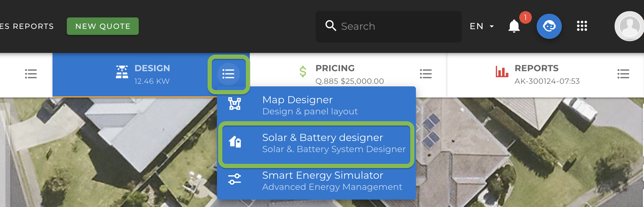Screen dimensions: 644x207
Task: Click the notification bell icon
Action: click(514, 26)
